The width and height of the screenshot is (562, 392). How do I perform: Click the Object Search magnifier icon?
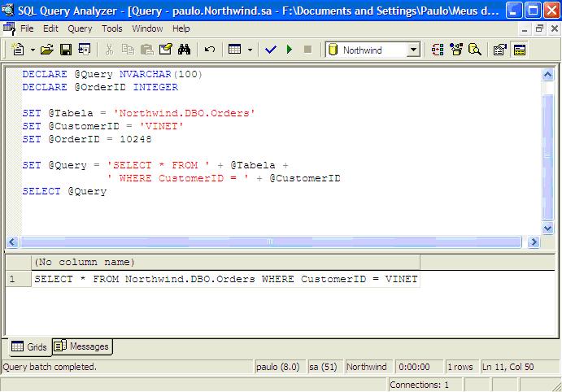(475, 50)
